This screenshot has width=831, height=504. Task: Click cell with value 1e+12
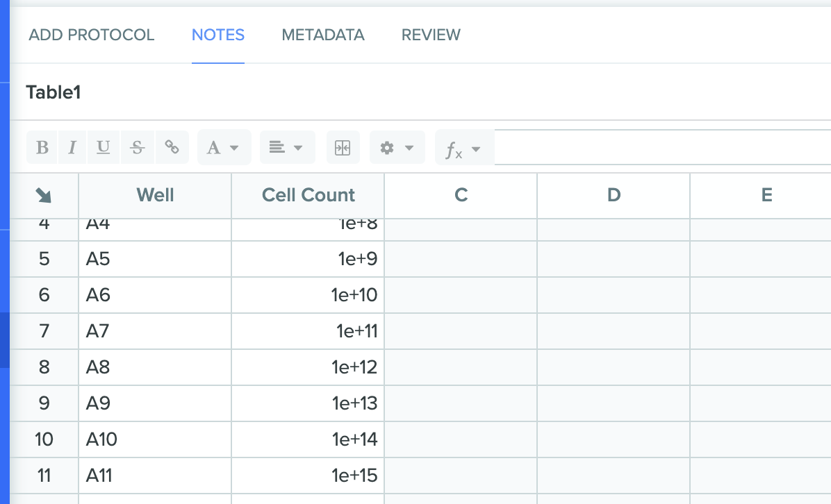coord(308,367)
